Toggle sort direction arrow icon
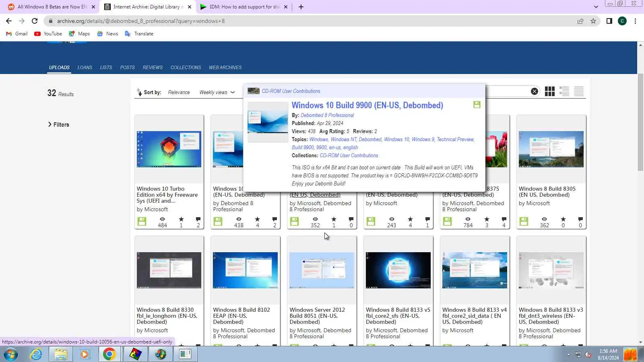 point(139,92)
